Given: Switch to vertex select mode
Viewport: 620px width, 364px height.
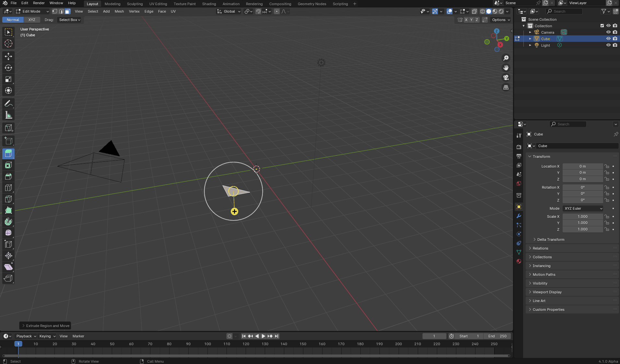Looking at the screenshot, I should click(55, 11).
